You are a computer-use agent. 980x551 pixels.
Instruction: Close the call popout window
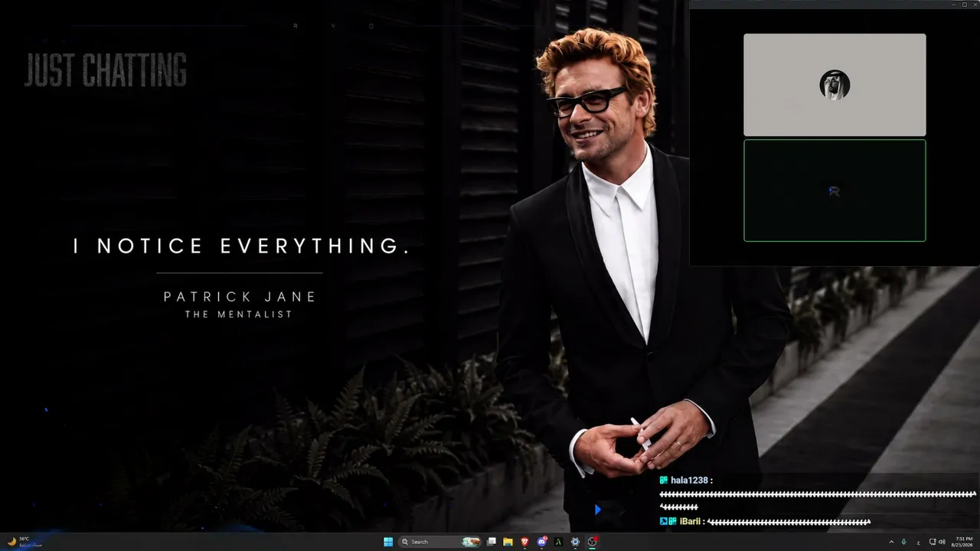[975, 5]
